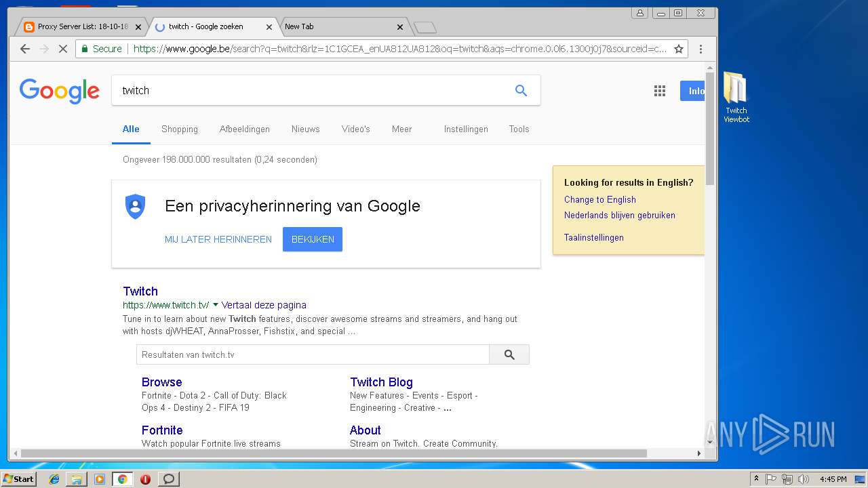Click the Chrome address bar URL
868x488 pixels.
[x=400, y=49]
